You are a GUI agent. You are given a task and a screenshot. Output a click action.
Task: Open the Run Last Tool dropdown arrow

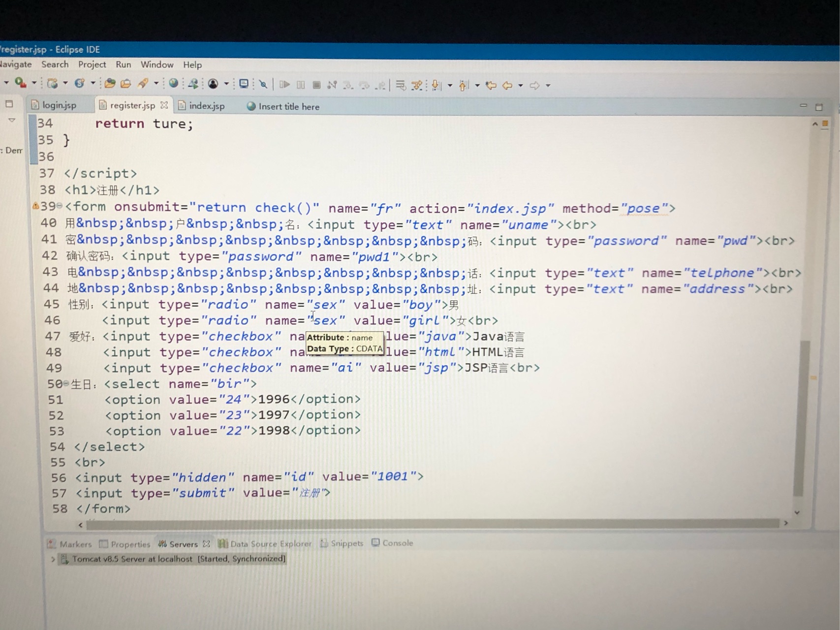point(34,83)
